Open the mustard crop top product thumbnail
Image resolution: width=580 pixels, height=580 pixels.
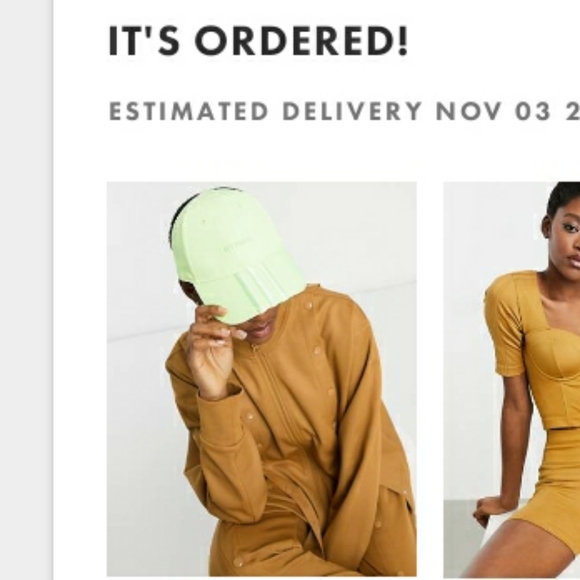[512, 379]
